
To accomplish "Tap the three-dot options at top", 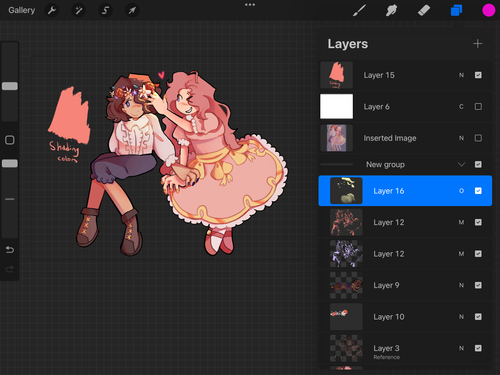I will point(250,5).
